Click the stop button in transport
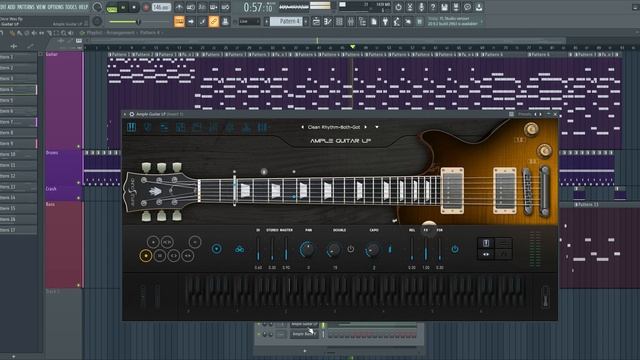This screenshot has width=640, height=360. point(134,7)
